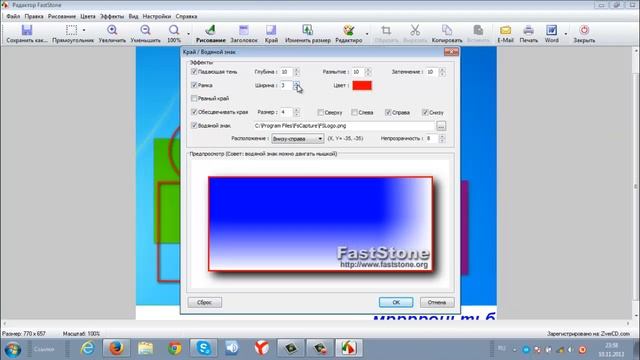Click the Zoom Out magnifier icon

click(145, 30)
